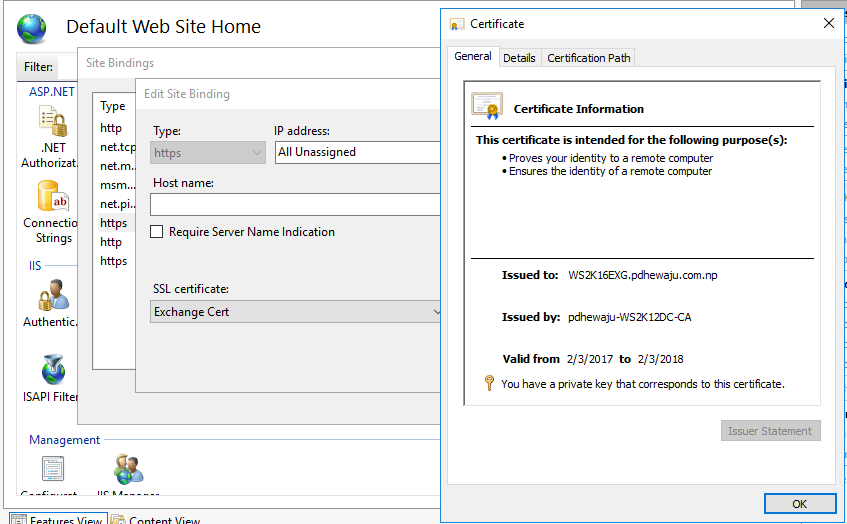Open the Certification Path tab
The image size is (847, 524).
click(588, 58)
